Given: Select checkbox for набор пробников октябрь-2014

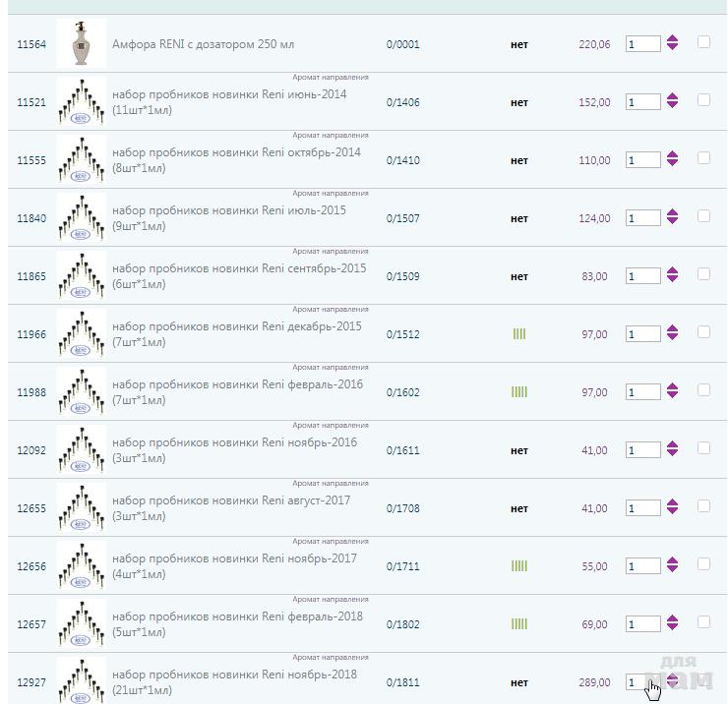Looking at the screenshot, I should (703, 158).
